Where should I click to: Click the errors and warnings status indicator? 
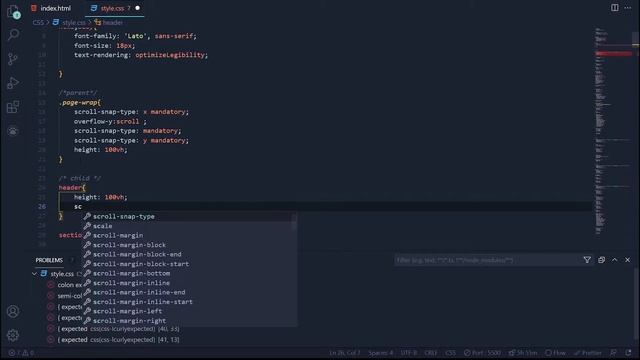tap(21, 353)
